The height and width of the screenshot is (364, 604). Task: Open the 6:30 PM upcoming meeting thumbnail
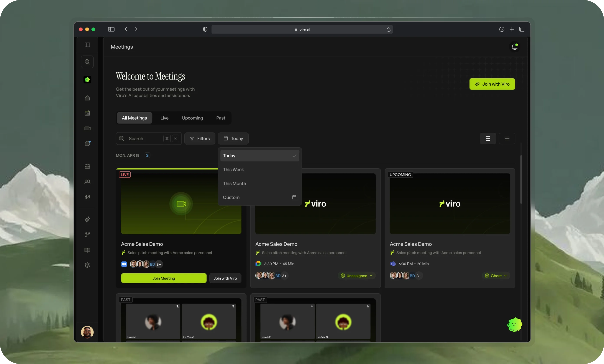click(x=450, y=204)
